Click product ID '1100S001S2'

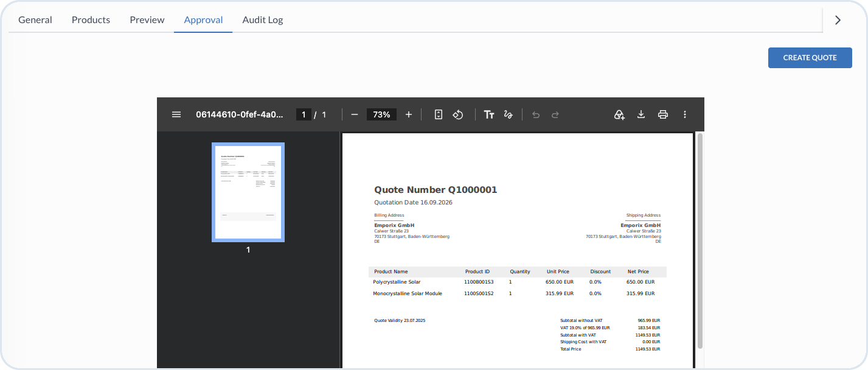click(479, 293)
